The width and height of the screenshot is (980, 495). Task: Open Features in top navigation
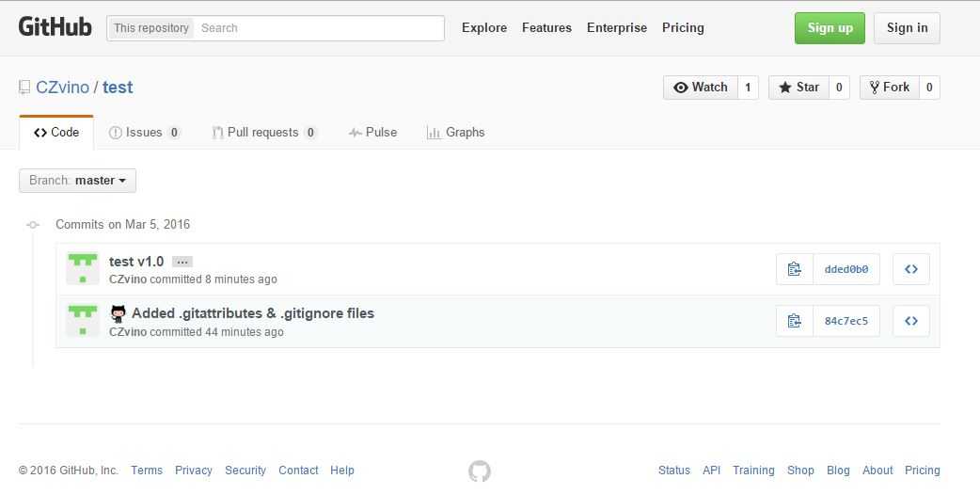(x=546, y=27)
